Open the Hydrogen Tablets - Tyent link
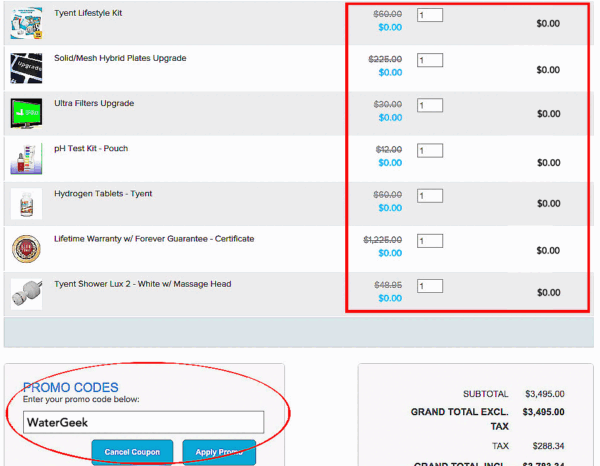 point(103,194)
